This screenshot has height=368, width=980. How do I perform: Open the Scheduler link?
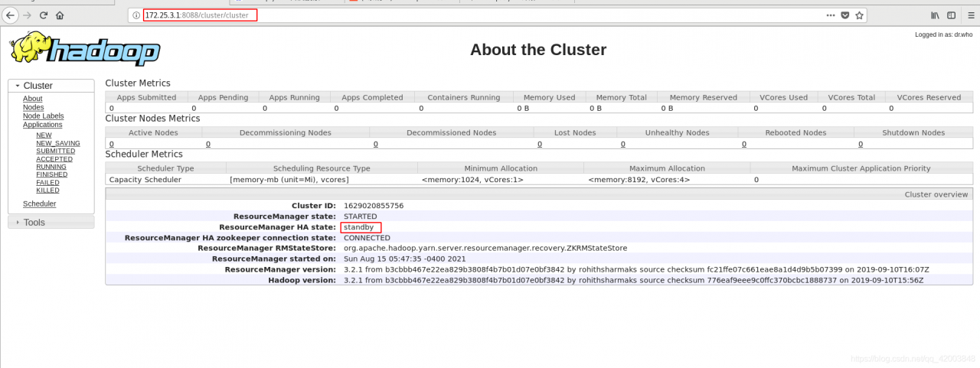tap(40, 204)
